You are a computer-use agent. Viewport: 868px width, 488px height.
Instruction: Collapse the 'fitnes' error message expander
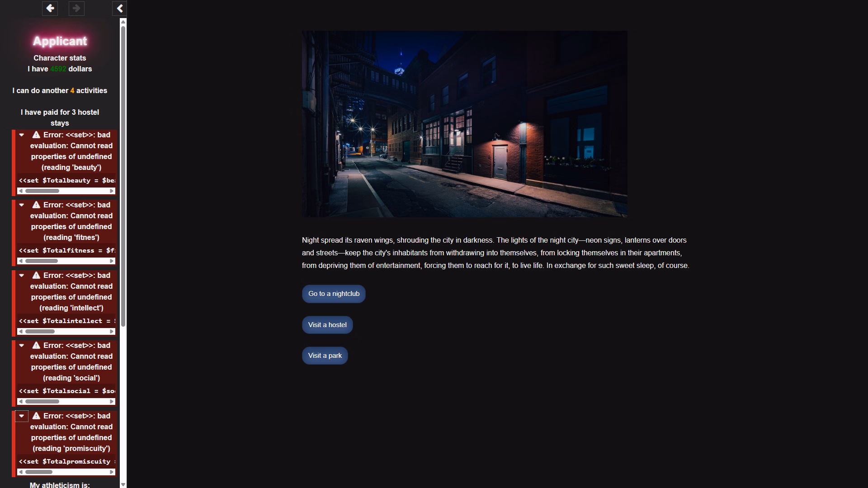22,205
